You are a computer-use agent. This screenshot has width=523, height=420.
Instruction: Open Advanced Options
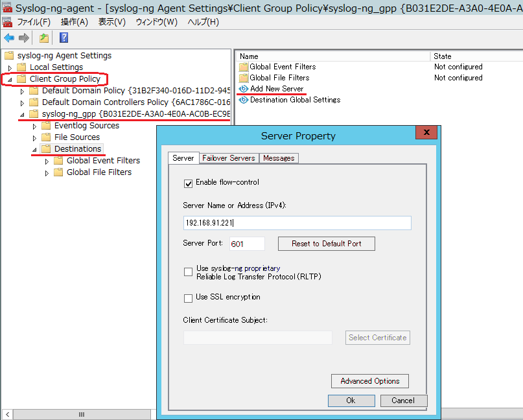[x=370, y=381]
